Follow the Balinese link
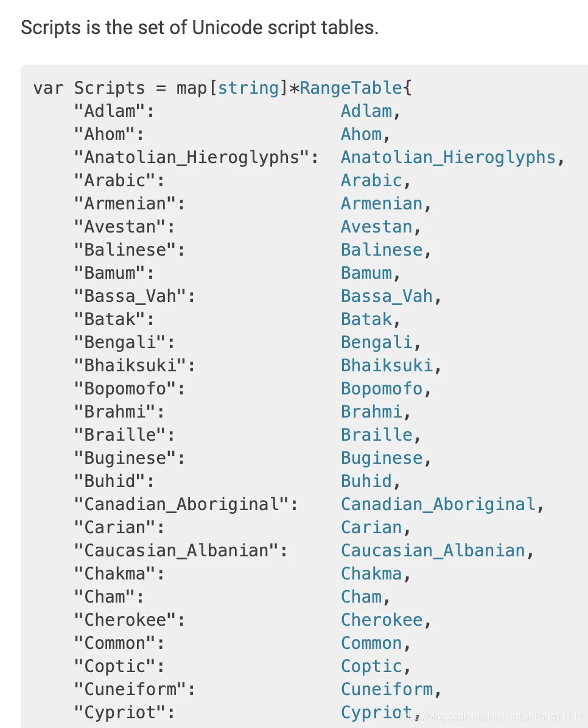Image resolution: width=588 pixels, height=728 pixels. click(382, 250)
